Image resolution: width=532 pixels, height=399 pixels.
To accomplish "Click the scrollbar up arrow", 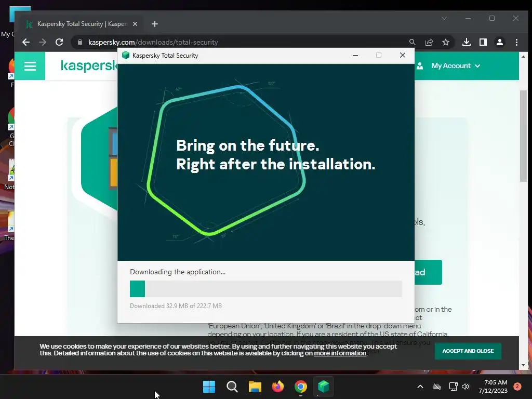I will click(523, 57).
